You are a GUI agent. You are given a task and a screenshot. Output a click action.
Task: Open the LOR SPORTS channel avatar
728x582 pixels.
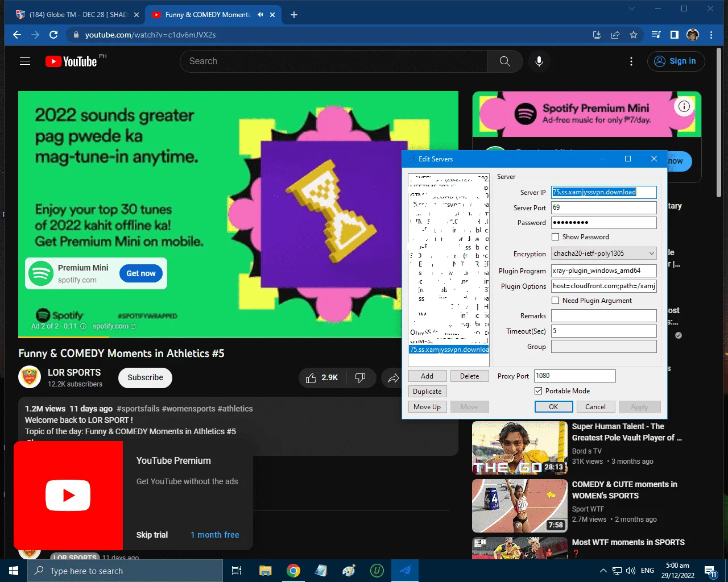pyautogui.click(x=30, y=377)
